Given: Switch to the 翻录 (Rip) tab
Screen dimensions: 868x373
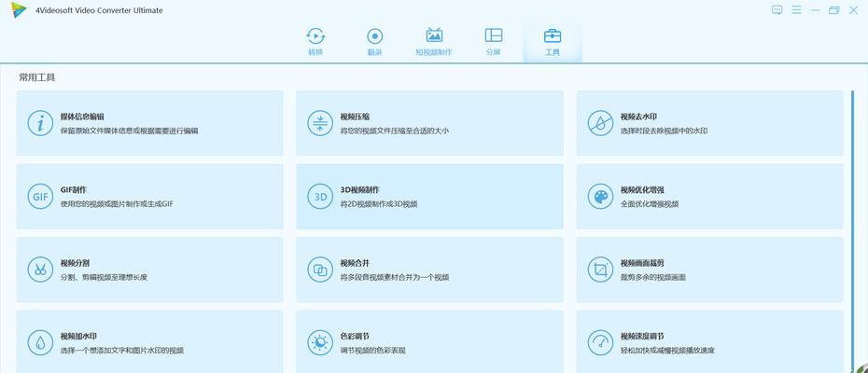Looking at the screenshot, I should pos(375,42).
